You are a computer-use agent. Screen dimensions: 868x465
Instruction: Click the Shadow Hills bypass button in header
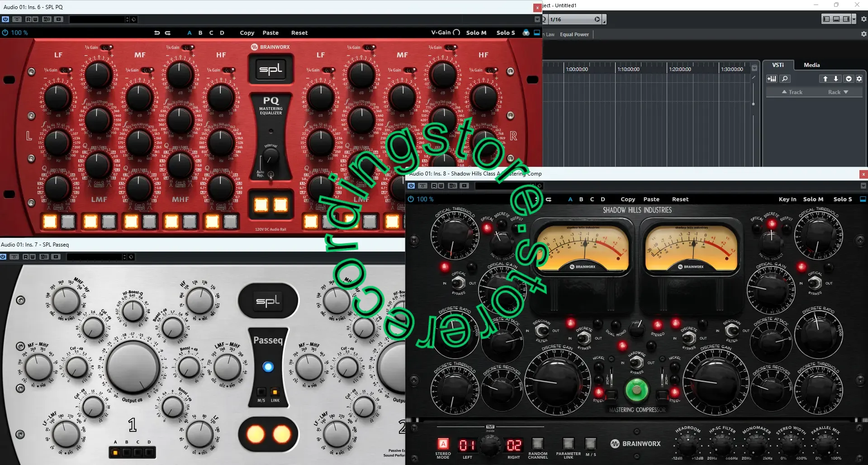pyautogui.click(x=422, y=186)
